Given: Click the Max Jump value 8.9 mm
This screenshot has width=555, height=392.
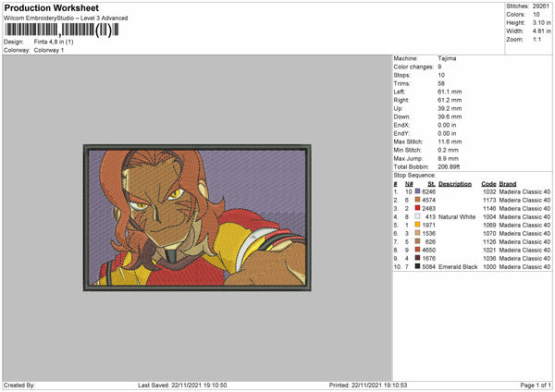Looking at the screenshot, I should [x=448, y=158].
